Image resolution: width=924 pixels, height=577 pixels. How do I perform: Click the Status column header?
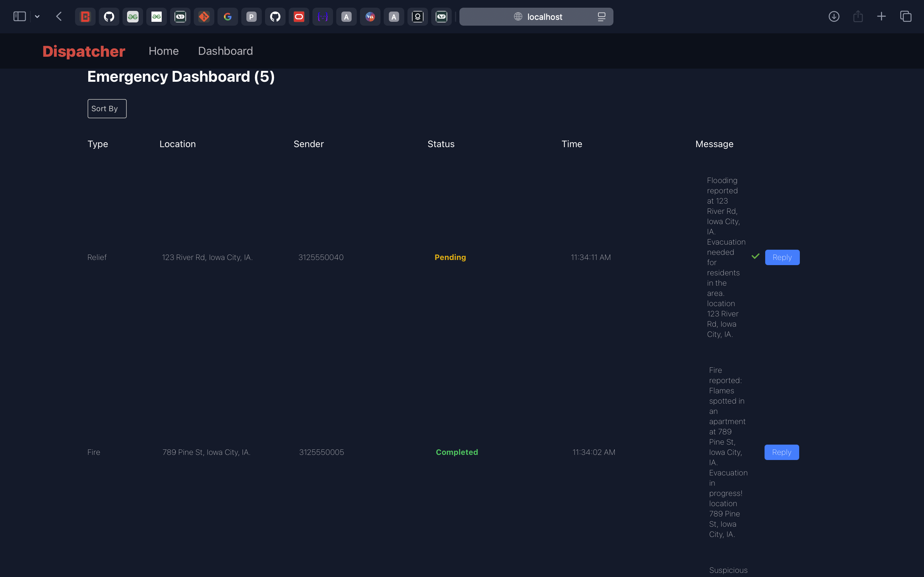click(441, 144)
